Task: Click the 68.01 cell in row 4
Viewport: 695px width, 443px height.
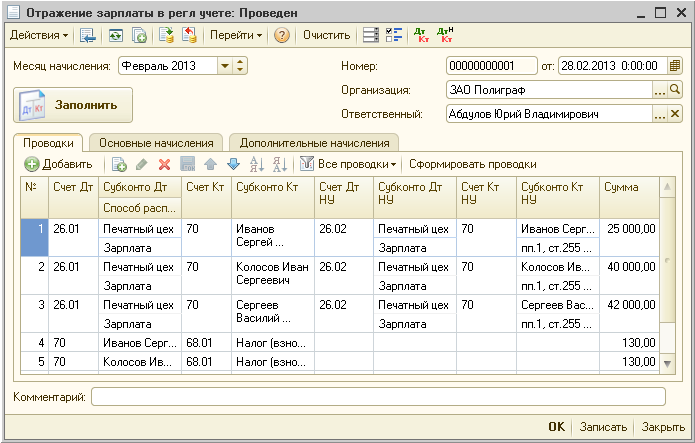Action: (x=207, y=343)
